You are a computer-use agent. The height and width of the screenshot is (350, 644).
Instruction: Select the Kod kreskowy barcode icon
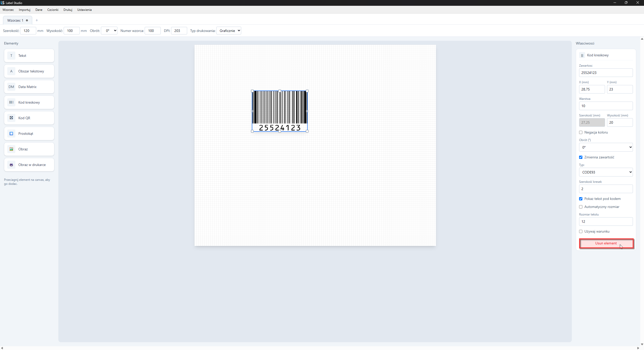coord(11,102)
